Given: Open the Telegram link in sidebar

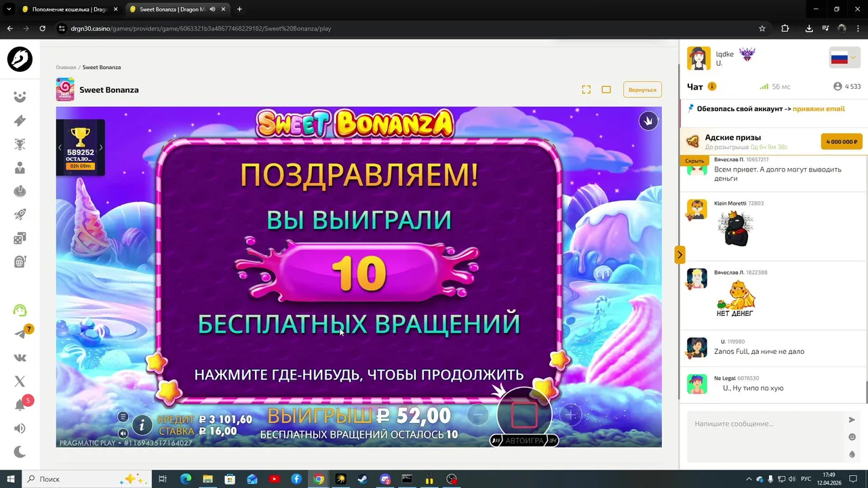Looking at the screenshot, I should (x=20, y=333).
